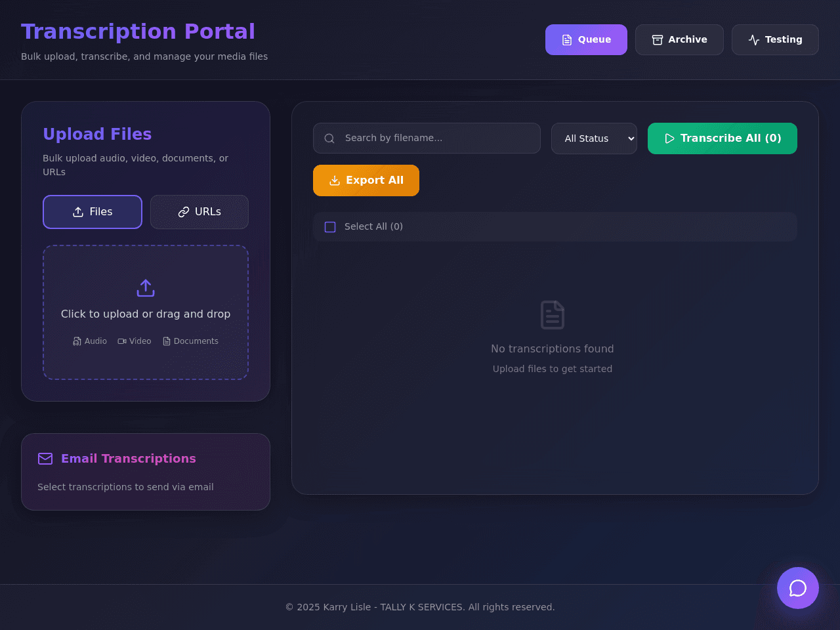Click the Audio file type icon
Screen dimensions: 840x630
coord(77,341)
